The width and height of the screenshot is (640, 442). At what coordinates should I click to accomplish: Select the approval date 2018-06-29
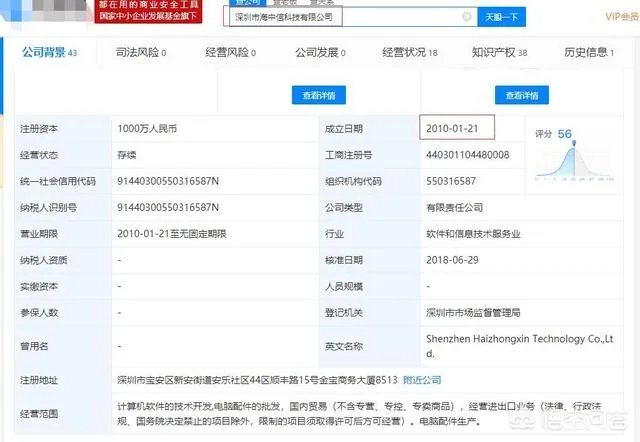click(x=452, y=260)
